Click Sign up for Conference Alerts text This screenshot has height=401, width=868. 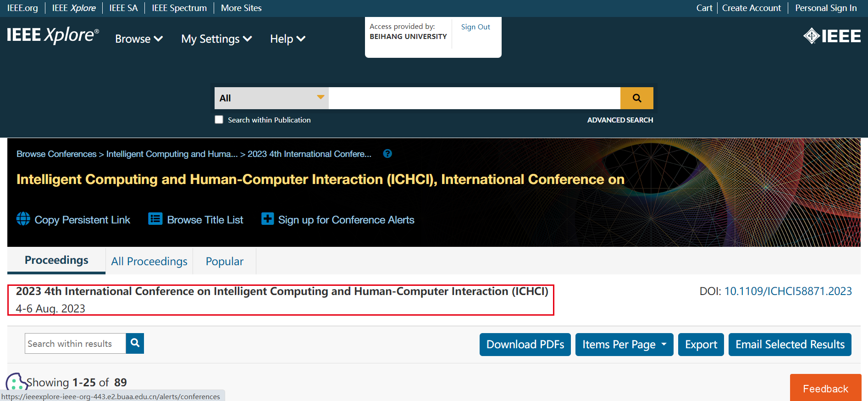pyautogui.click(x=346, y=220)
